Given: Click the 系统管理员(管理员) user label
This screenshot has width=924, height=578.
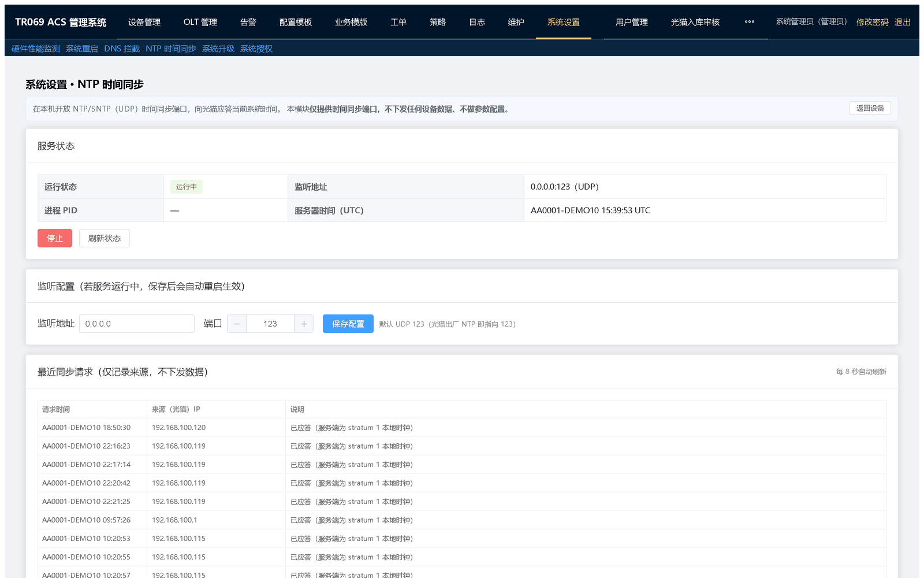Looking at the screenshot, I should pos(811,22).
